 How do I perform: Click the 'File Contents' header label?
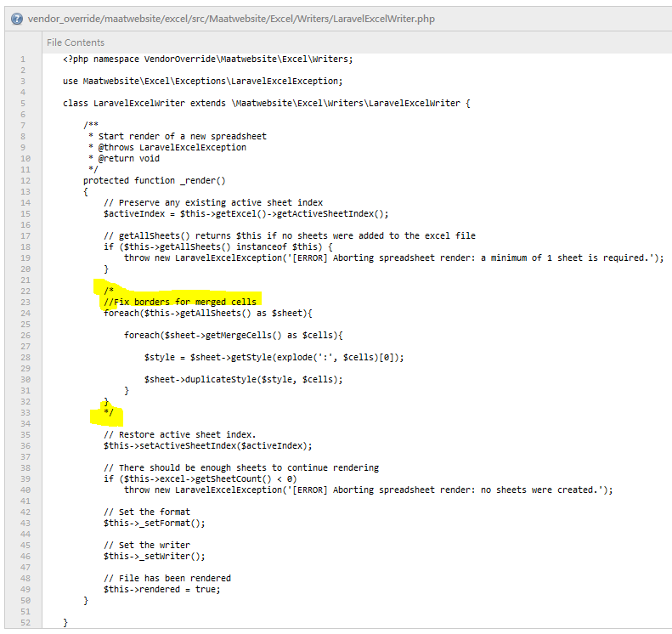point(76,42)
